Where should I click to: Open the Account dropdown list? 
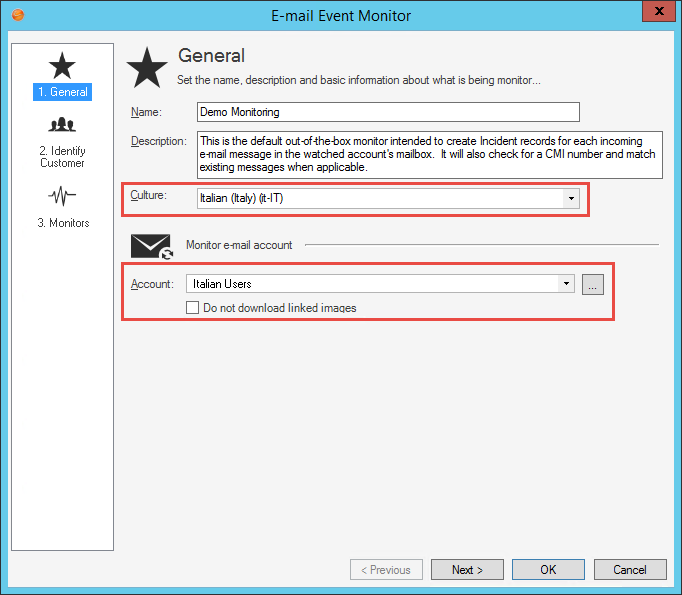click(566, 284)
